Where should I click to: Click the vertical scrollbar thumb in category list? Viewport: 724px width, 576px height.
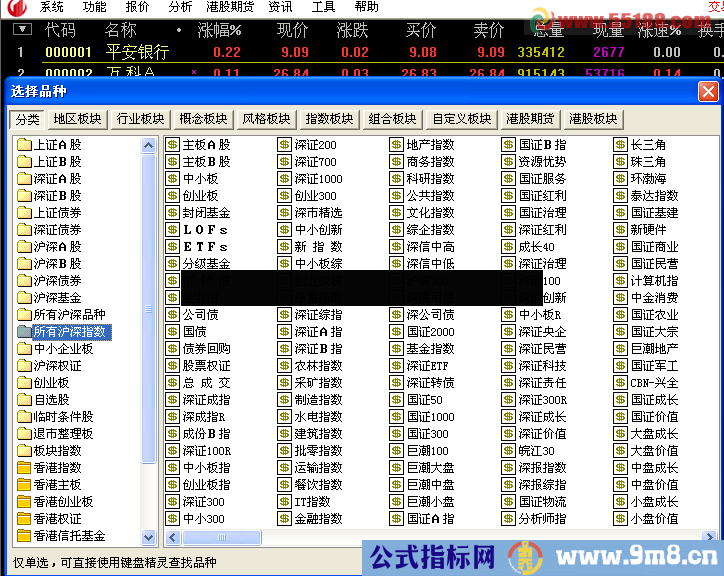click(x=148, y=309)
